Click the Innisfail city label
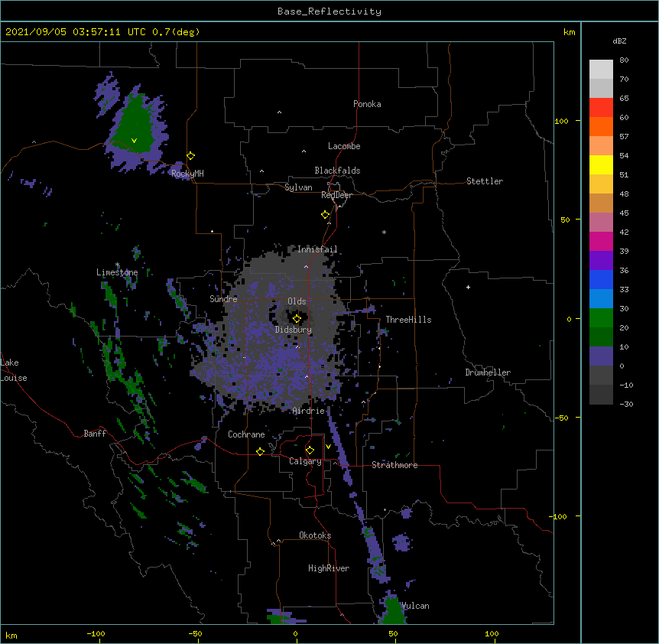Viewport: 659px width, 644px height. click(317, 249)
